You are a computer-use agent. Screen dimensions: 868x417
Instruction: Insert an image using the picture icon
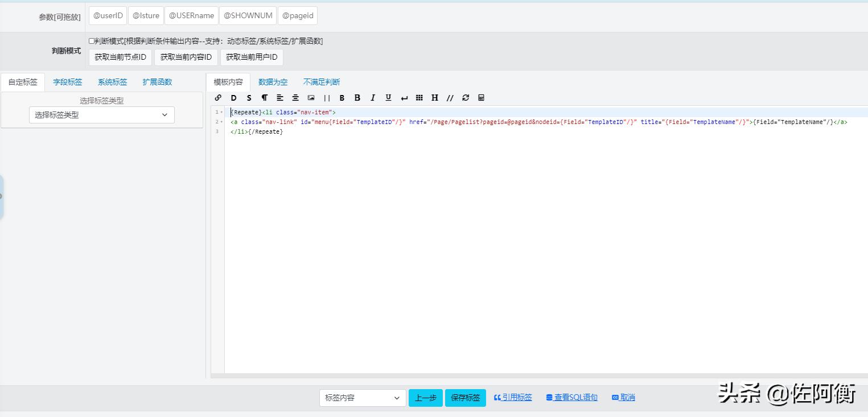[x=311, y=98]
